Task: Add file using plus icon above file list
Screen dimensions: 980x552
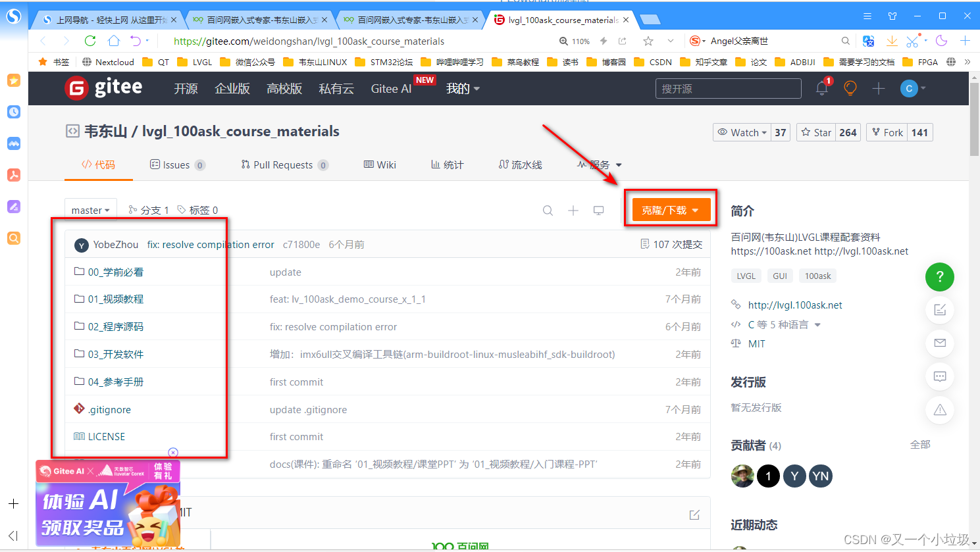Action: [x=573, y=211]
